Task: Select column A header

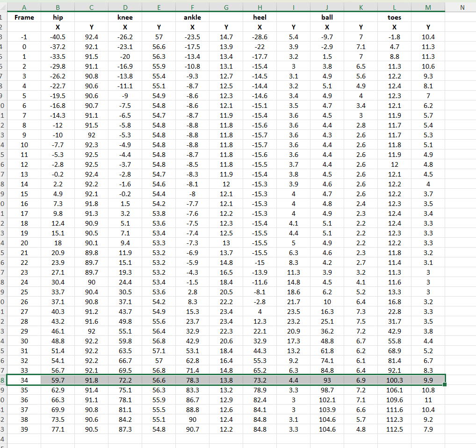Action: (x=24, y=7)
